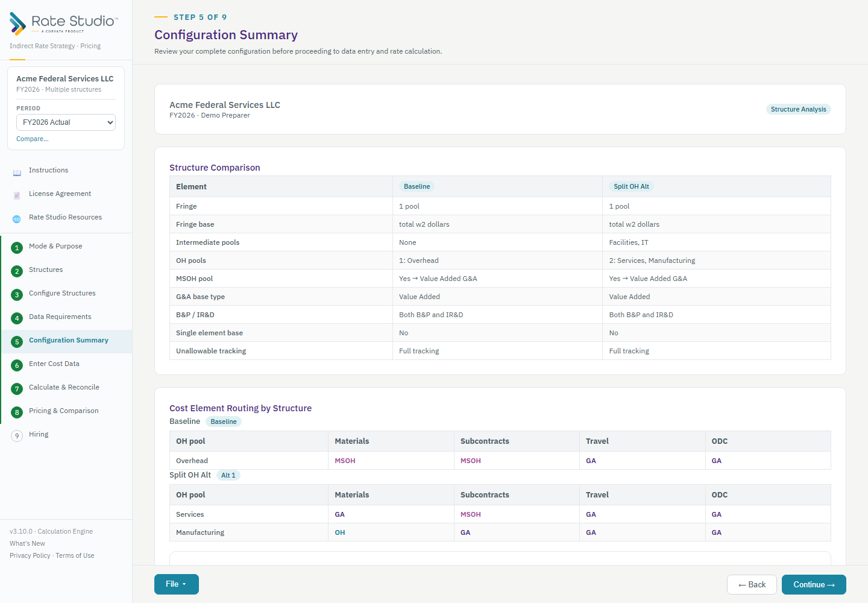
Task: Click the Baseline column header badge
Action: click(x=417, y=186)
